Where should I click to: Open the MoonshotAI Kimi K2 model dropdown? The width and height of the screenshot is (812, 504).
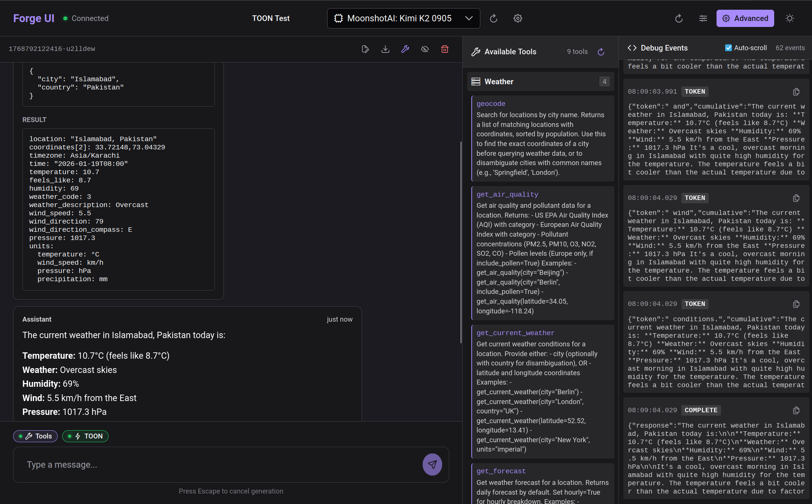[x=404, y=18]
